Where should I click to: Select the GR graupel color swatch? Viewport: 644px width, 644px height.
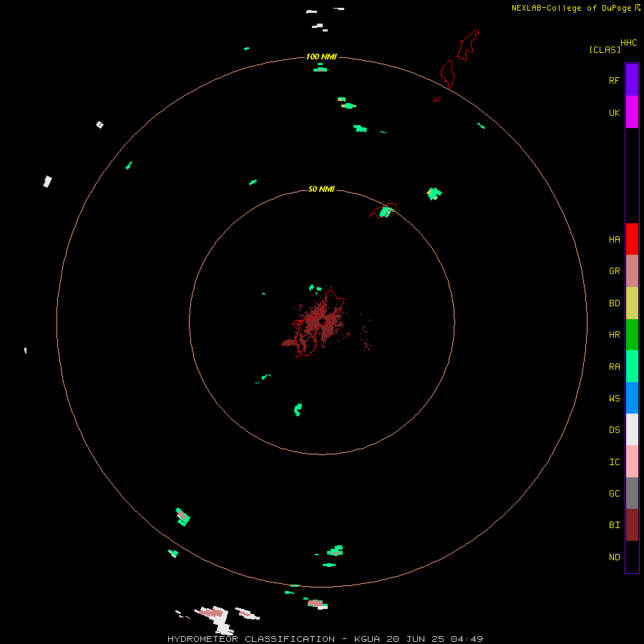pyautogui.click(x=632, y=271)
